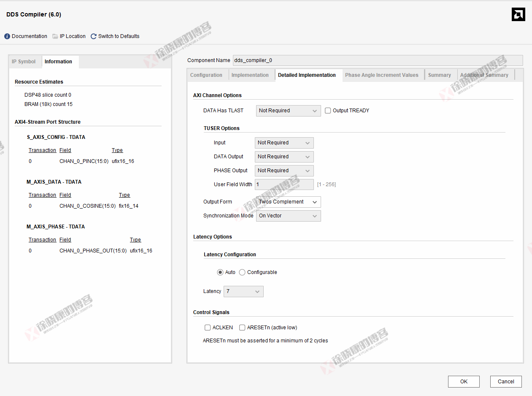Open IP Location folder icon
This screenshot has height=396, width=532.
pyautogui.click(x=55, y=36)
